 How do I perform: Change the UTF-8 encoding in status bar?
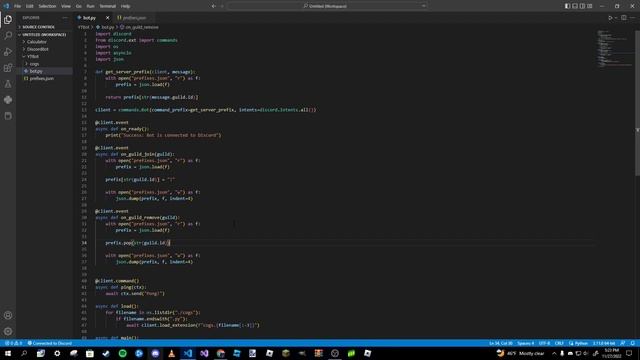(x=544, y=343)
